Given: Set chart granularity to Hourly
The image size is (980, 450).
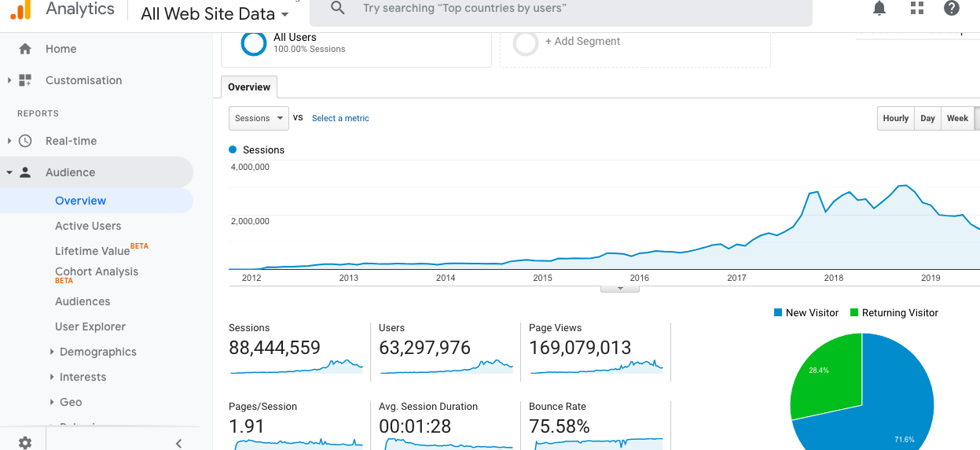Looking at the screenshot, I should [x=896, y=118].
